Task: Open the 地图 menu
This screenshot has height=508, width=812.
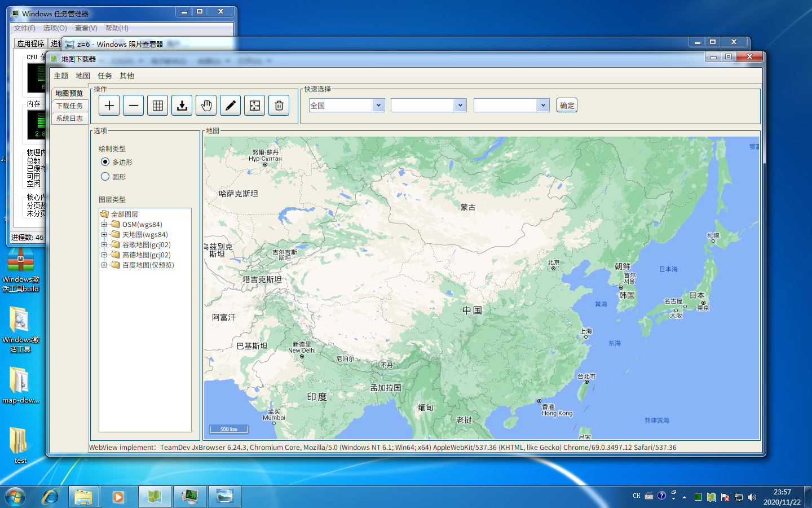Action: click(83, 76)
